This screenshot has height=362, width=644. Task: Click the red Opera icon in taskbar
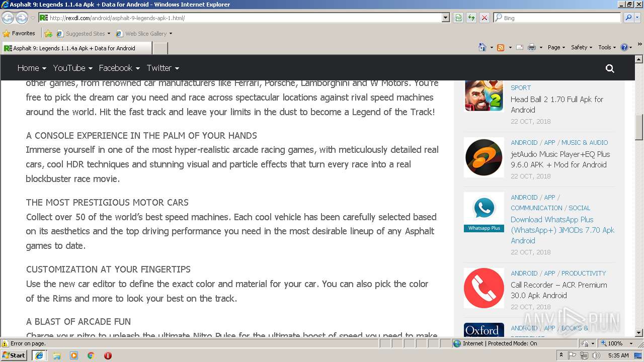point(108,355)
